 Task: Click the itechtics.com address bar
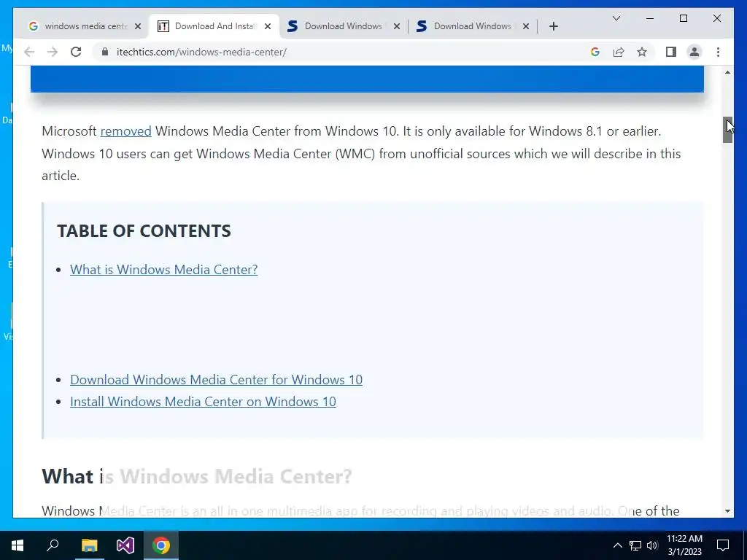tap(343, 52)
